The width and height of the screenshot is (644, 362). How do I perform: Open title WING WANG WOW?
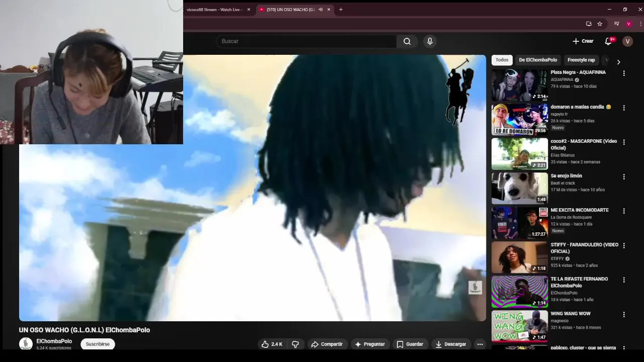coord(571,314)
